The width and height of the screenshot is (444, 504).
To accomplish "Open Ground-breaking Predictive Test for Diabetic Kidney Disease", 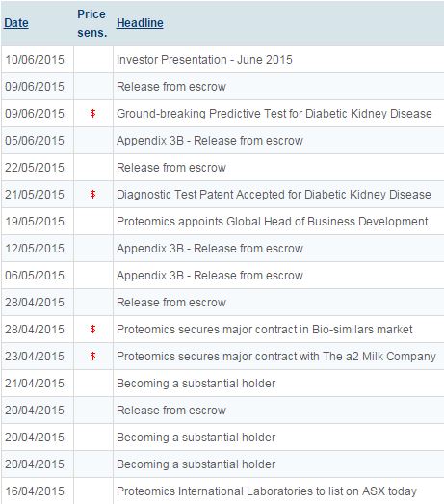I will pos(274,114).
